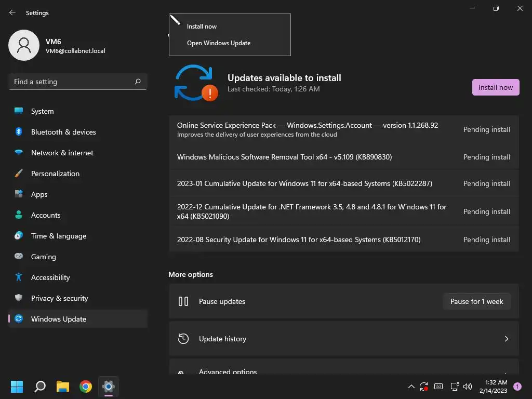Screen dimensions: 532x399
Task: Click the More options heading
Action: tap(191, 274)
